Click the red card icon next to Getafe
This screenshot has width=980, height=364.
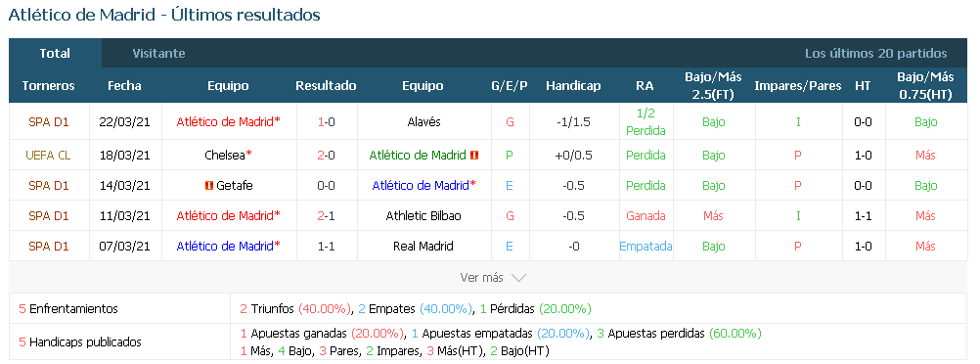[x=208, y=186]
